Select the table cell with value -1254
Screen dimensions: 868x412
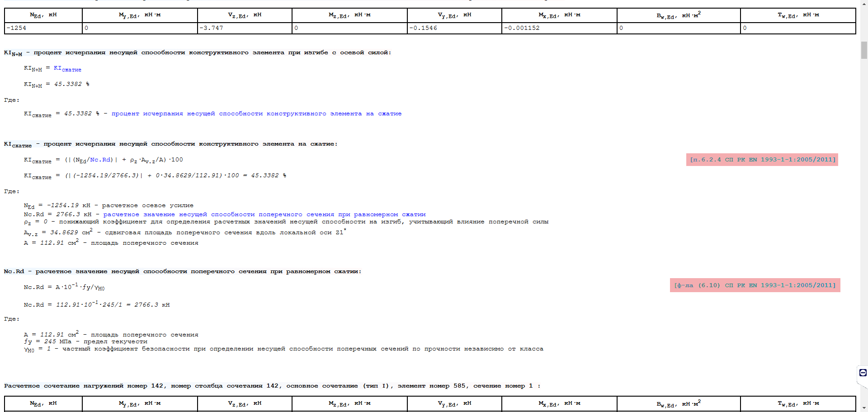[x=43, y=28]
